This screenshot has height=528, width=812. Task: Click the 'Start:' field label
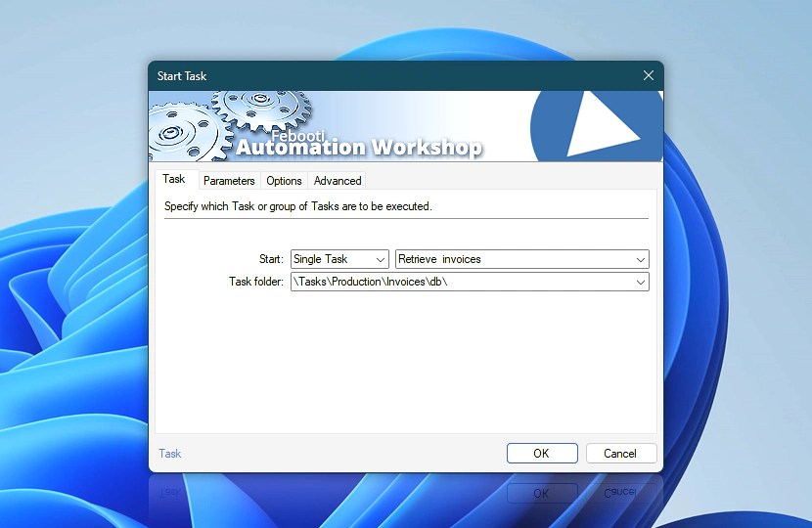point(271,259)
